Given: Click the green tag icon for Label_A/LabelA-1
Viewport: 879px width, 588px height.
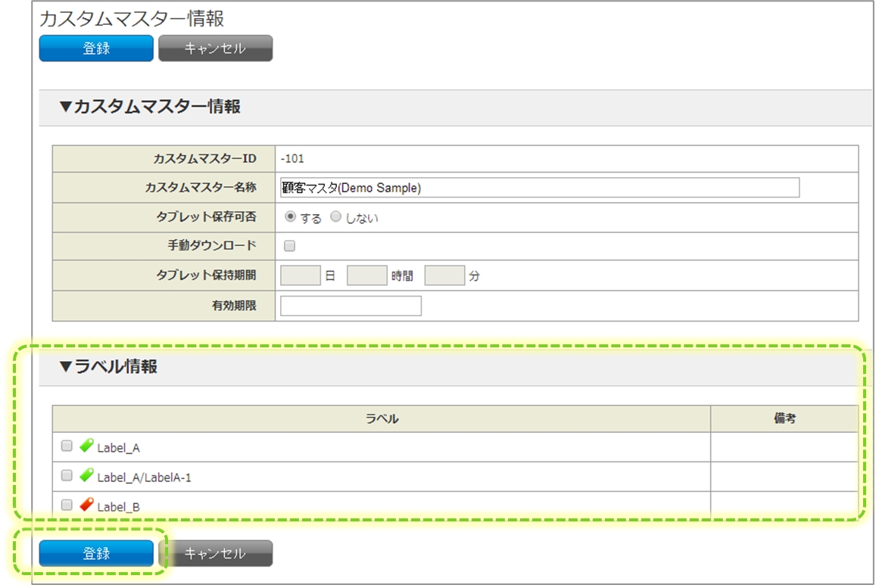Looking at the screenshot, I should coord(86,475).
